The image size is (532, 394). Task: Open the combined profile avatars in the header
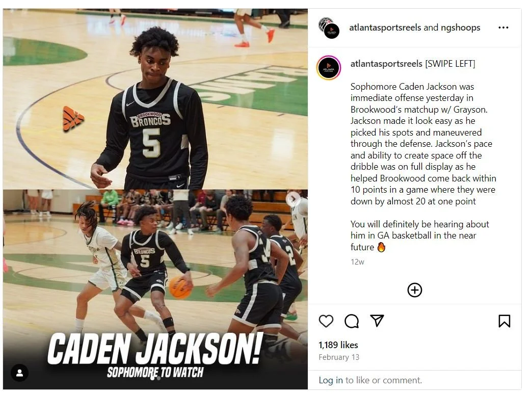pos(329,28)
